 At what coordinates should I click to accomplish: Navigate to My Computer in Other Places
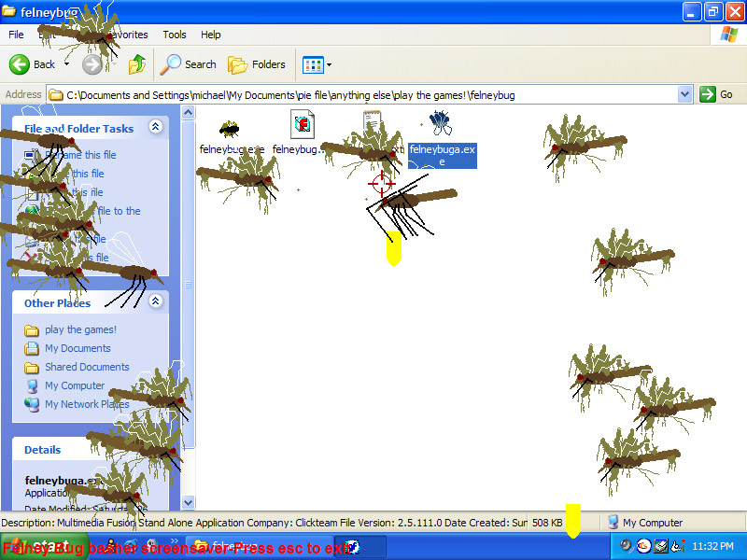point(75,385)
